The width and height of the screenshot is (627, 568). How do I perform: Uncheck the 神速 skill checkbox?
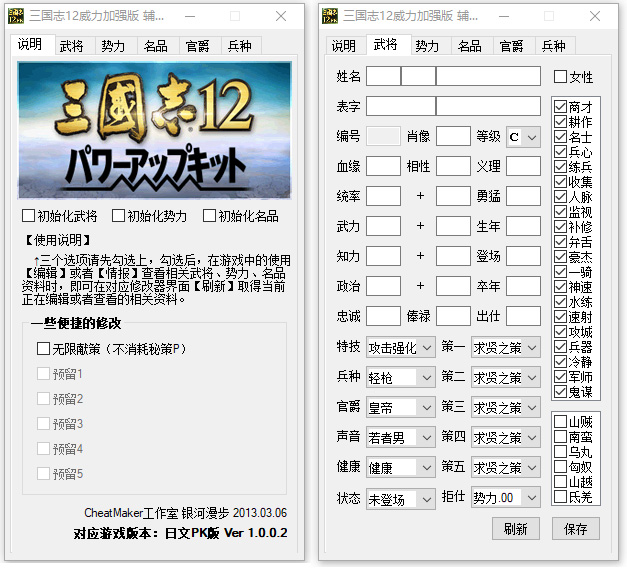point(560,286)
